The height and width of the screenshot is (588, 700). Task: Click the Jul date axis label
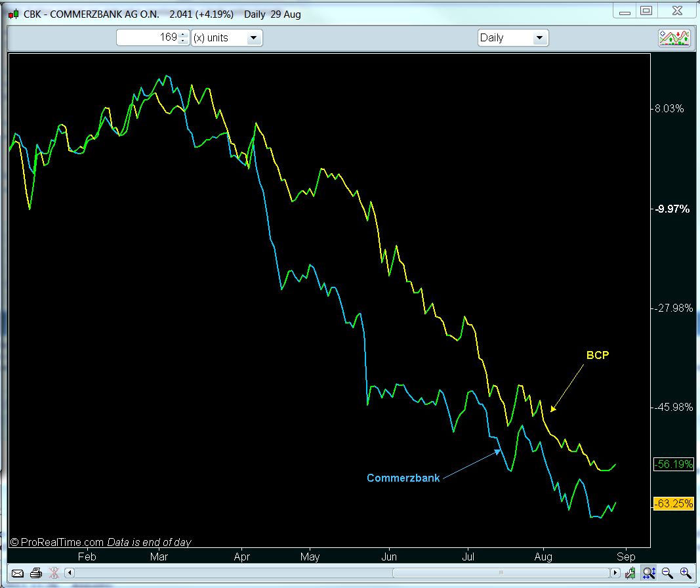(468, 556)
